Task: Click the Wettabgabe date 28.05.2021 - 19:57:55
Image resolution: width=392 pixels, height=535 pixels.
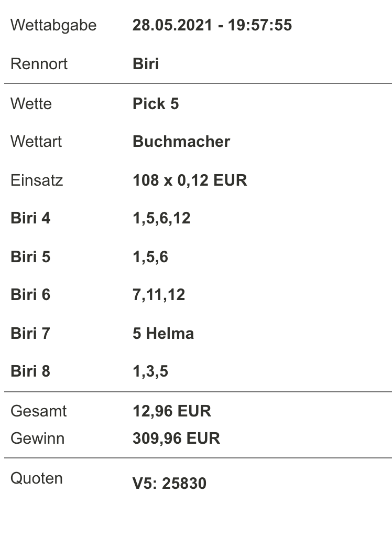Action: [212, 25]
